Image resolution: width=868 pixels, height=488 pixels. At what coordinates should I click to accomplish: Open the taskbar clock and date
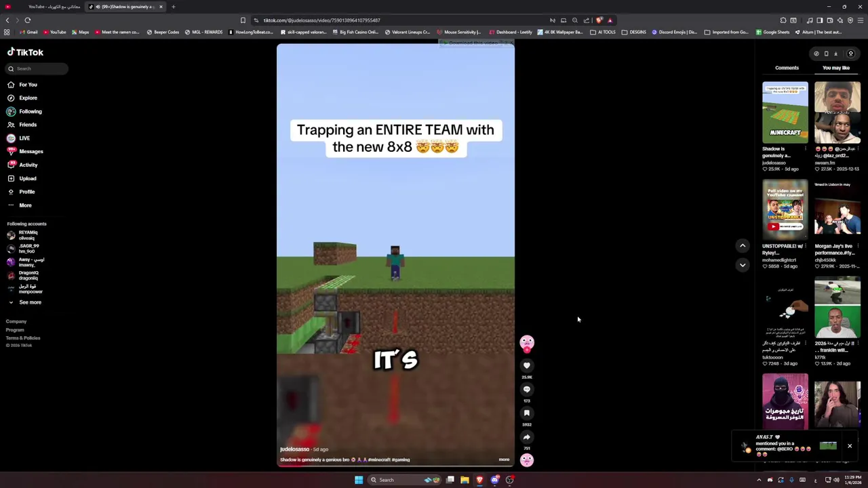click(x=853, y=480)
